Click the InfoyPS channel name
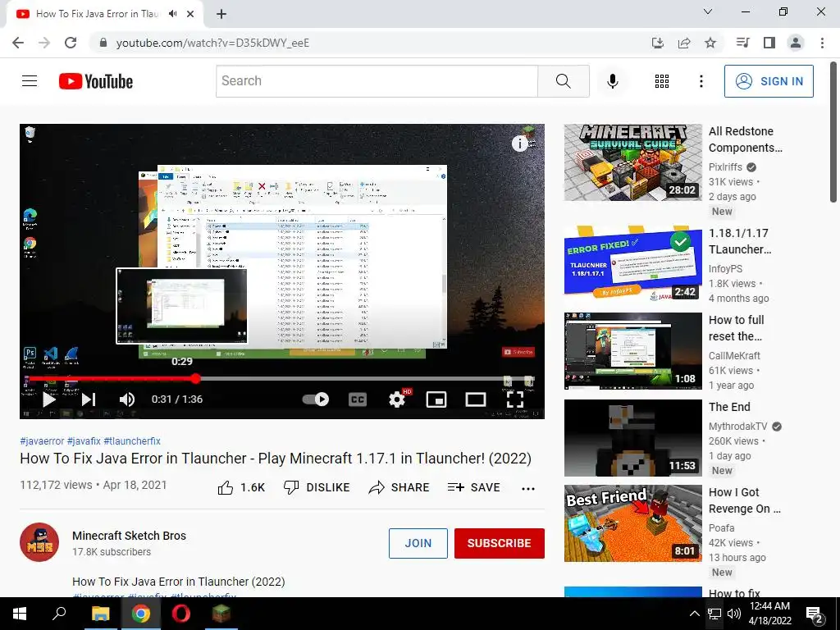840x630 pixels. click(x=725, y=269)
